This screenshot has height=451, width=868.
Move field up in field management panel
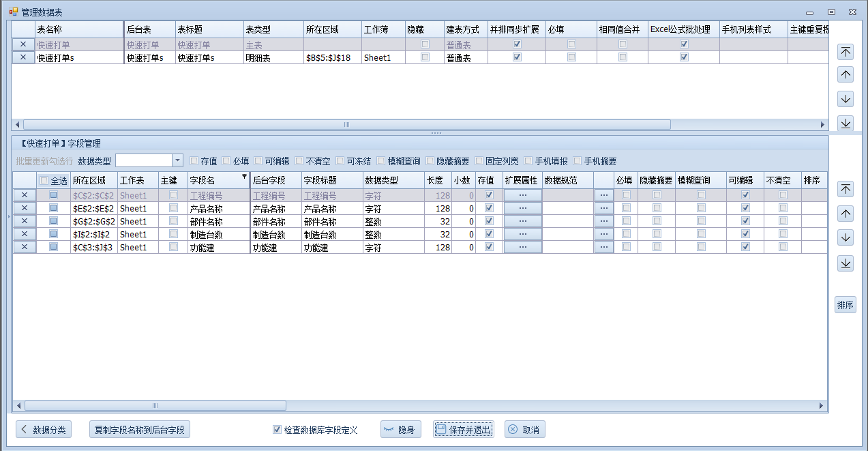845,214
